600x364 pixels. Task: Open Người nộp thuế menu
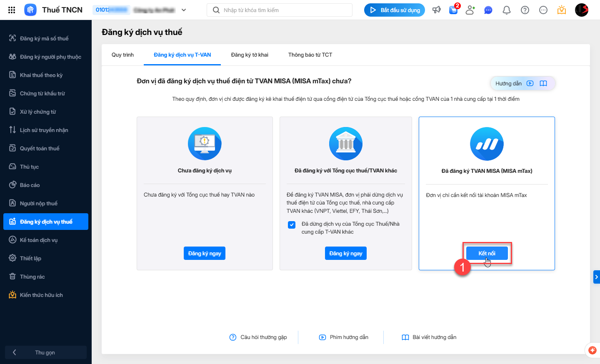(x=46, y=203)
